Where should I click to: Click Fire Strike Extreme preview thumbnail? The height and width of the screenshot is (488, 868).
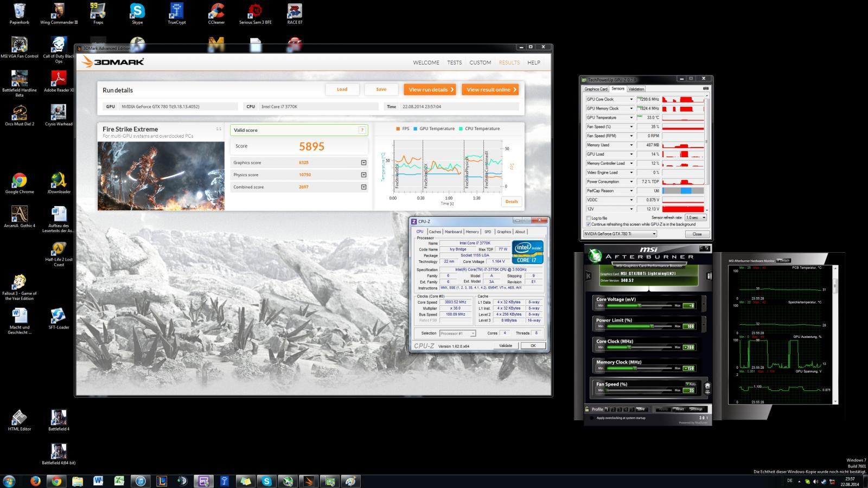pos(161,176)
